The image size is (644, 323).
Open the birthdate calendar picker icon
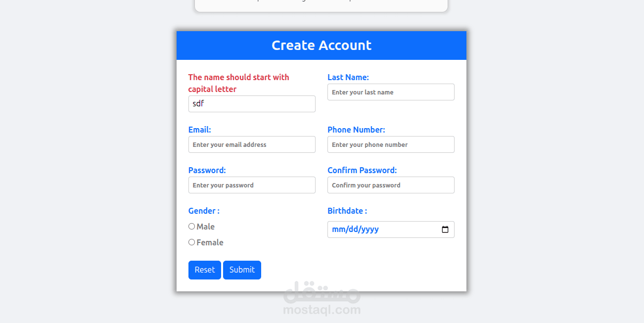pyautogui.click(x=445, y=230)
